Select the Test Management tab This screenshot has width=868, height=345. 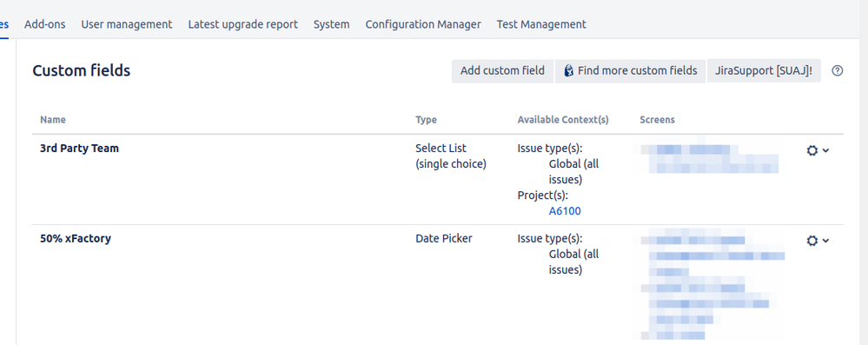click(541, 24)
